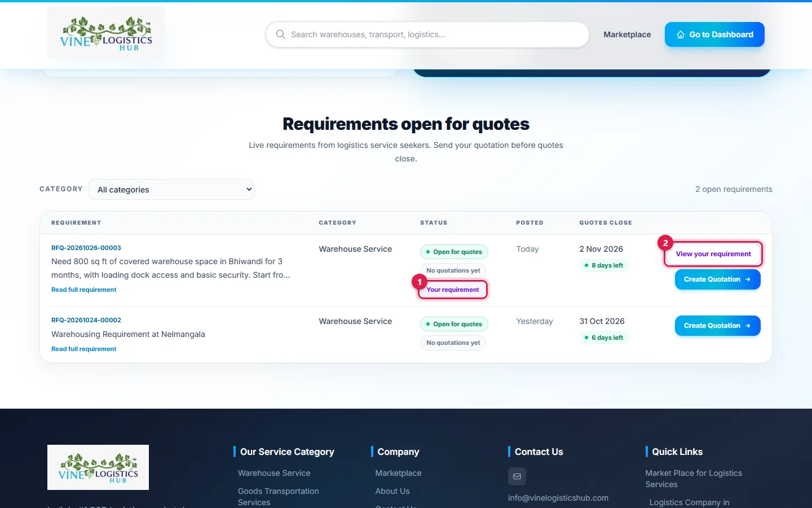Click the magnifier icon in the search bar

pyautogui.click(x=280, y=34)
